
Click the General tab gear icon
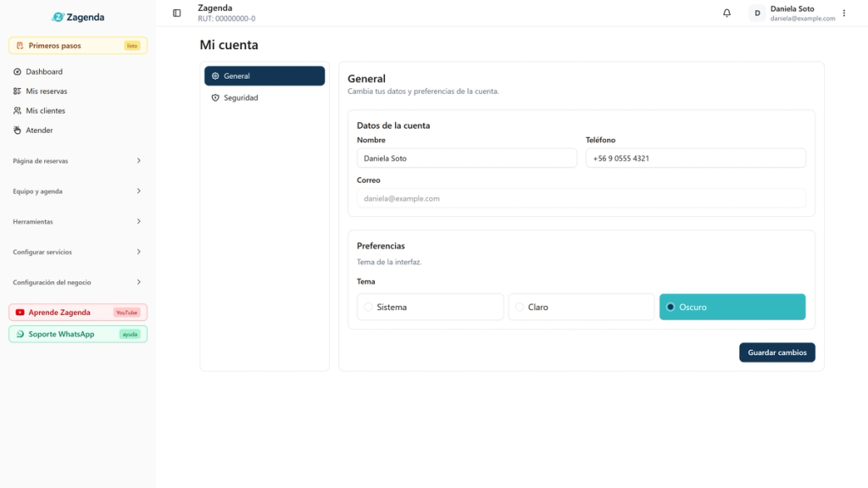(x=215, y=75)
